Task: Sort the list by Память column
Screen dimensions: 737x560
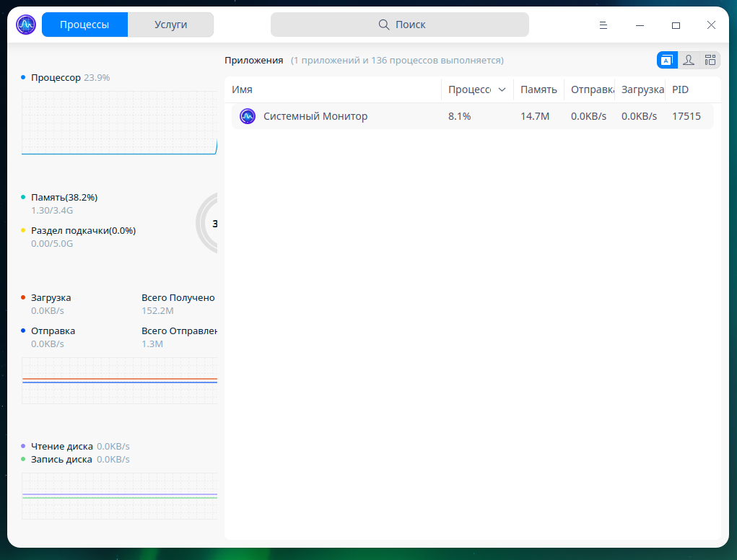Action: [538, 90]
